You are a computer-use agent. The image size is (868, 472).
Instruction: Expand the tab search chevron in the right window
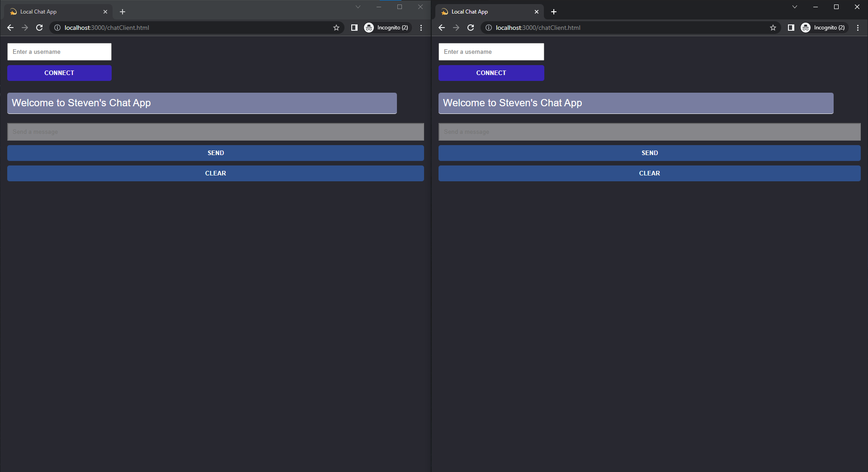[x=795, y=7]
